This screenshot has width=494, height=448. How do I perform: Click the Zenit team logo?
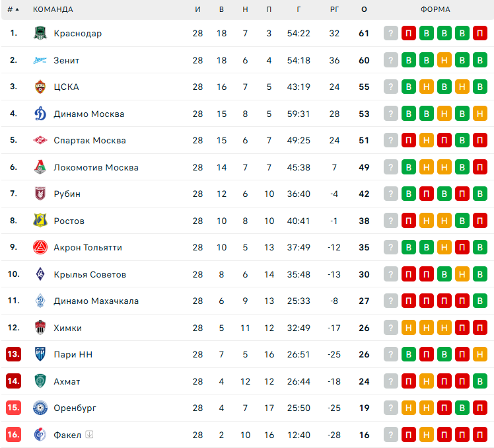[x=40, y=60]
